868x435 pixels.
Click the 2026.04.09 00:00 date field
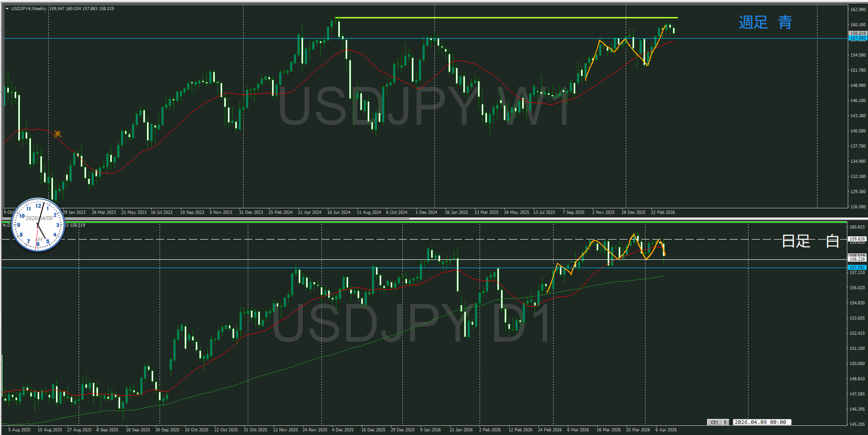[x=760, y=422]
